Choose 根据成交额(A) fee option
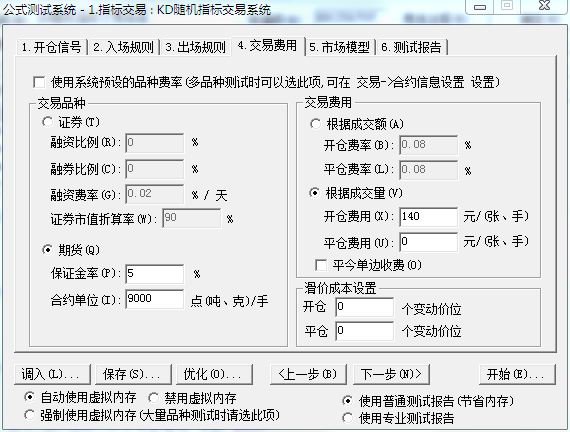Image resolution: width=570 pixels, height=432 pixels. (x=315, y=124)
